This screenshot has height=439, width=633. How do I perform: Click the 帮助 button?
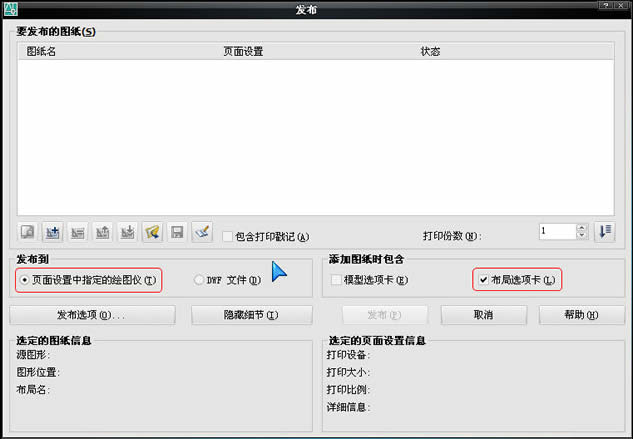click(581, 315)
